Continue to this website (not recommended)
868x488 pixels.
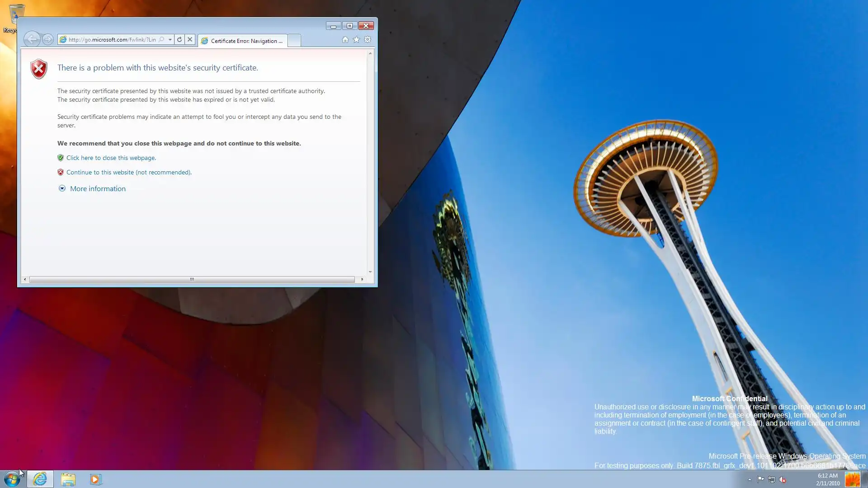coord(129,172)
